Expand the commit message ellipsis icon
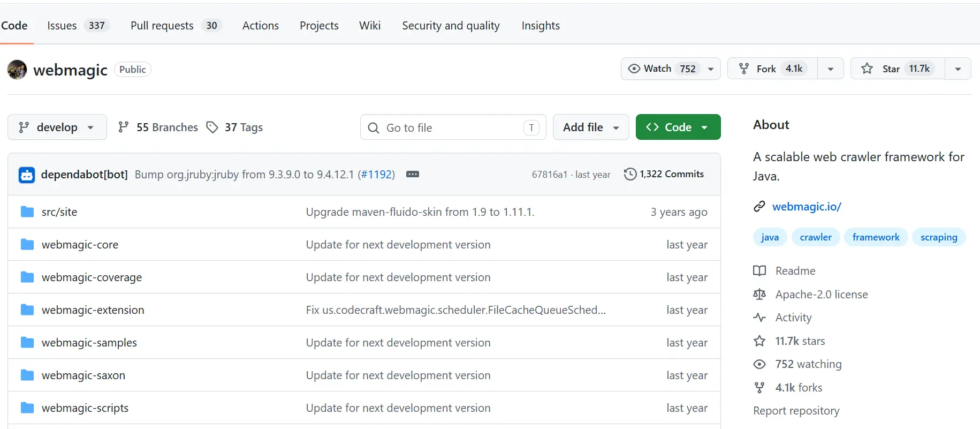Viewport: 980px width, 429px height. tap(413, 174)
